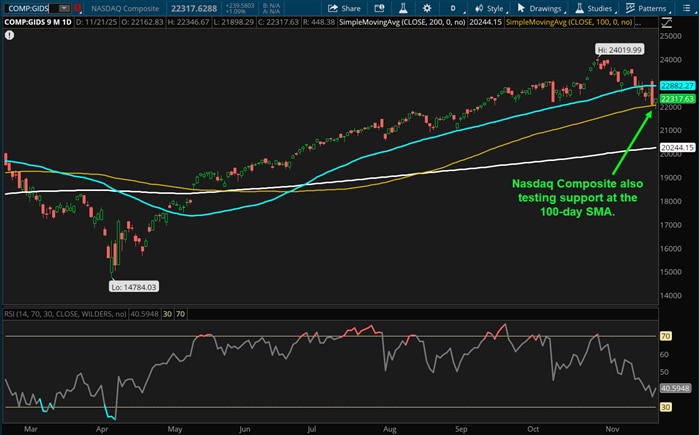Click the auto-scale icon above price axis
This screenshot has width=699, height=435.
[666, 22]
